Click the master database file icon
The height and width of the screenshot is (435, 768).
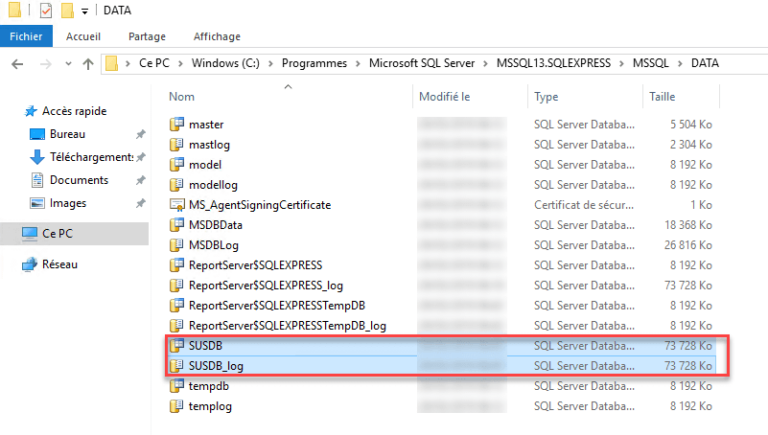point(177,125)
